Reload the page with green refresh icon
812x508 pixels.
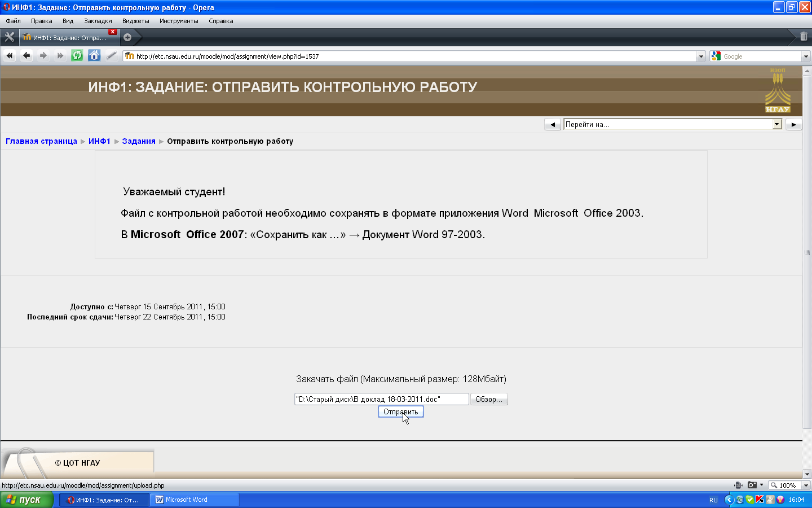tap(77, 55)
